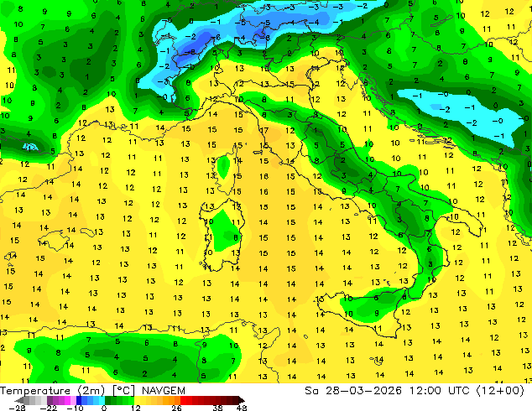The image size is (532, 411).
Task: Click the word "Temperature" in the map title
Action: click(35, 391)
